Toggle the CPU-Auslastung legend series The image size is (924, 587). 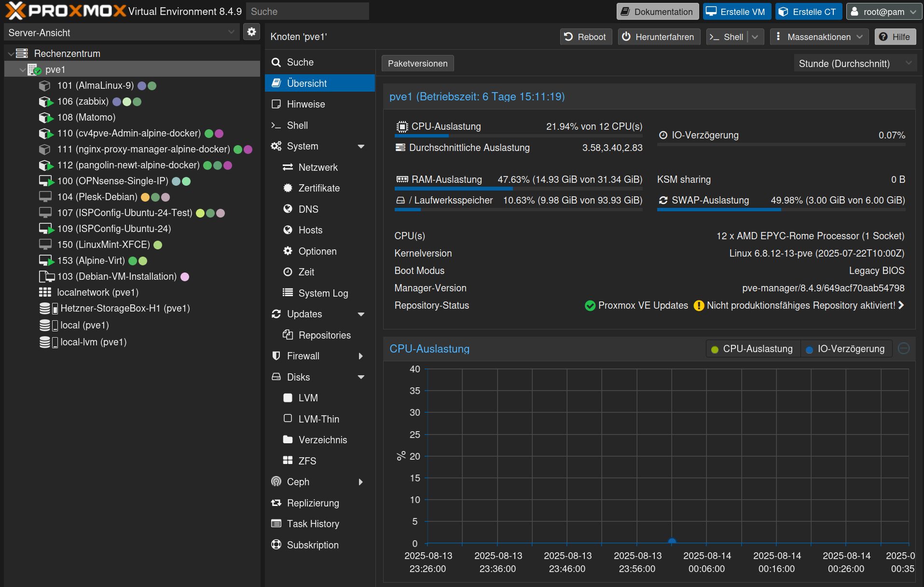point(752,349)
